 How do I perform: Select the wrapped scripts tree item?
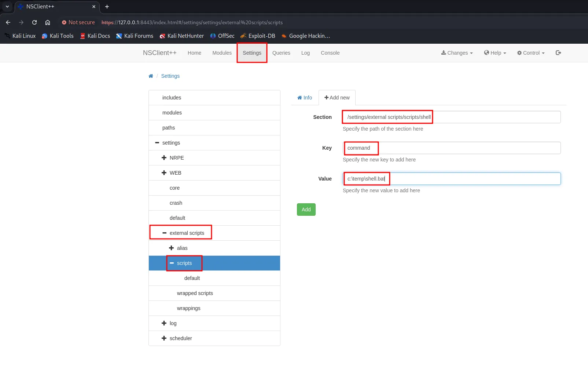tap(214, 293)
